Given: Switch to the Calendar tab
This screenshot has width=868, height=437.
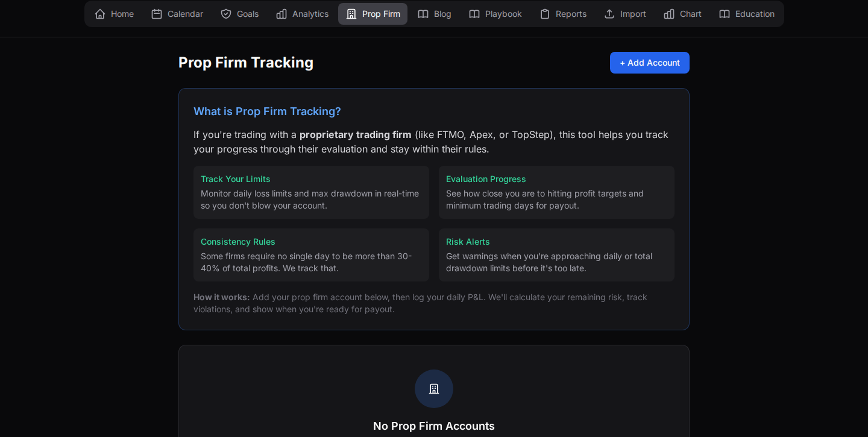Looking at the screenshot, I should [177, 13].
